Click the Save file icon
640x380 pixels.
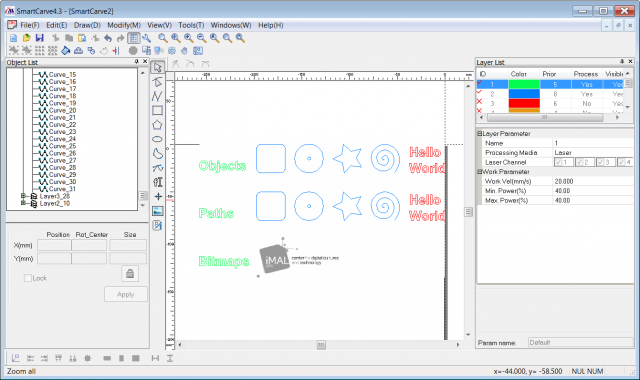pyautogui.click(x=40, y=38)
